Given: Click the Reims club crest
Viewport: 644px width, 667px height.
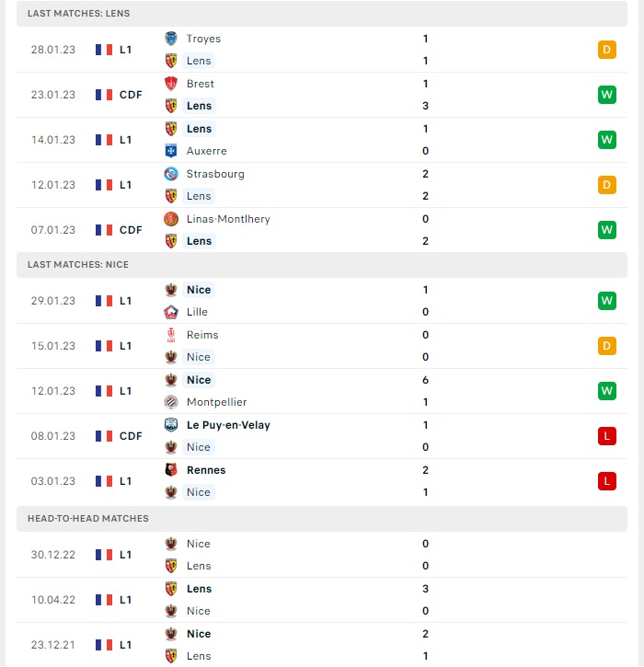Looking at the screenshot, I should point(171,335).
